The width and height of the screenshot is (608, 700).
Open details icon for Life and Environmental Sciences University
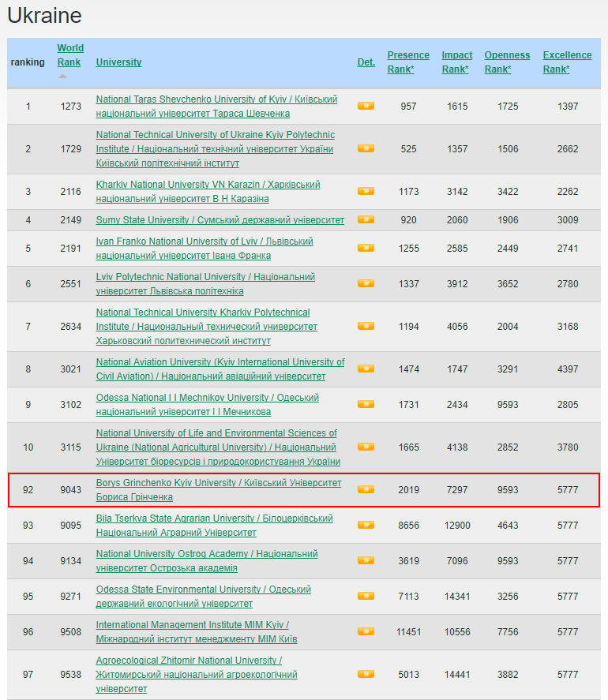point(366,447)
